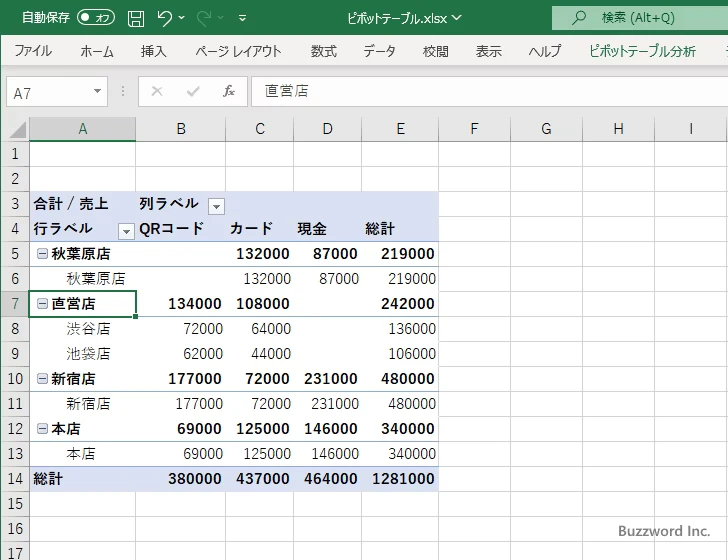Click the Save icon in title bar
This screenshot has height=560, width=728.
tap(136, 18)
